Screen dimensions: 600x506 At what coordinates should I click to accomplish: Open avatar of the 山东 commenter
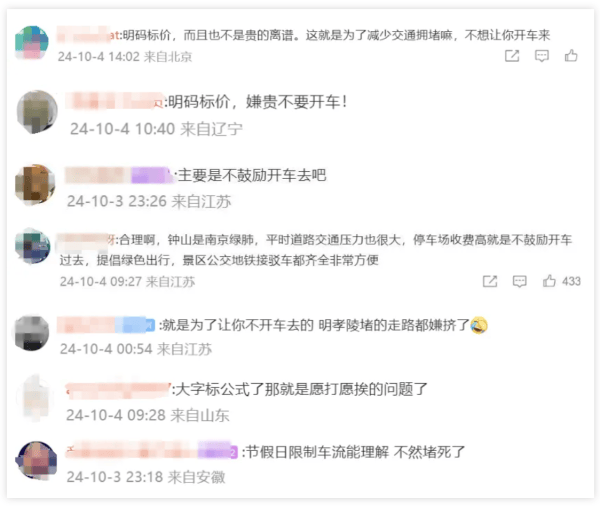click(x=36, y=398)
